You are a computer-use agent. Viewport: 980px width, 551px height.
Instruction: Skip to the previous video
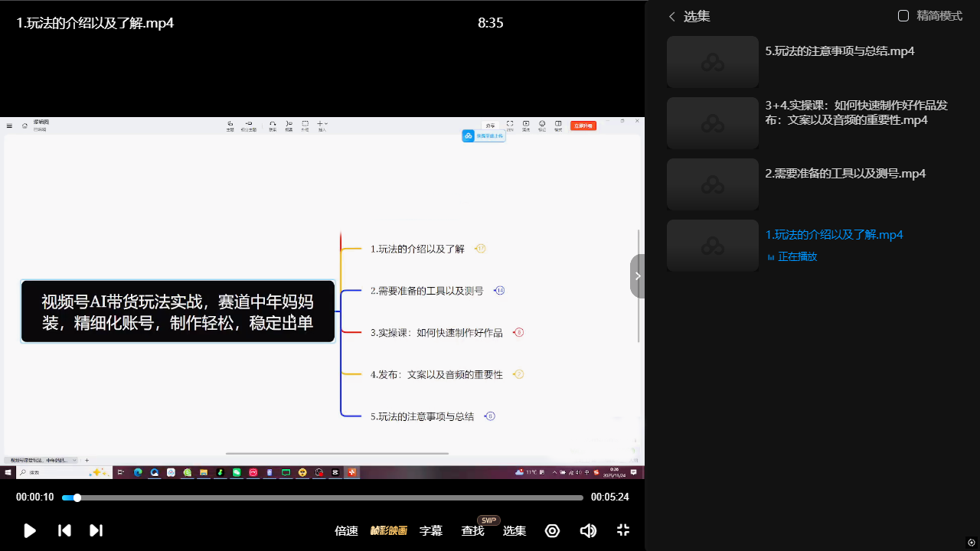tap(65, 530)
